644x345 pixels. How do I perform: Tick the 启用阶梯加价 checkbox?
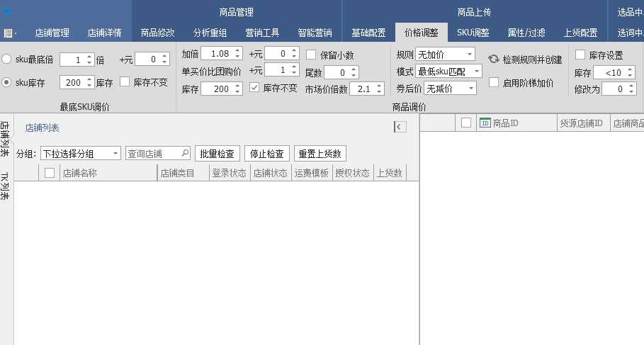tap(494, 83)
